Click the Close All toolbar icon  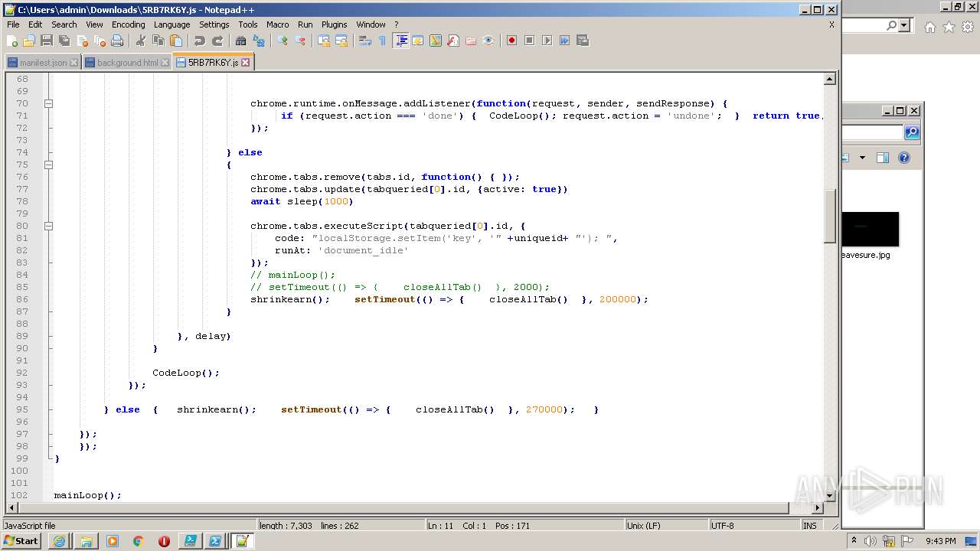click(100, 41)
